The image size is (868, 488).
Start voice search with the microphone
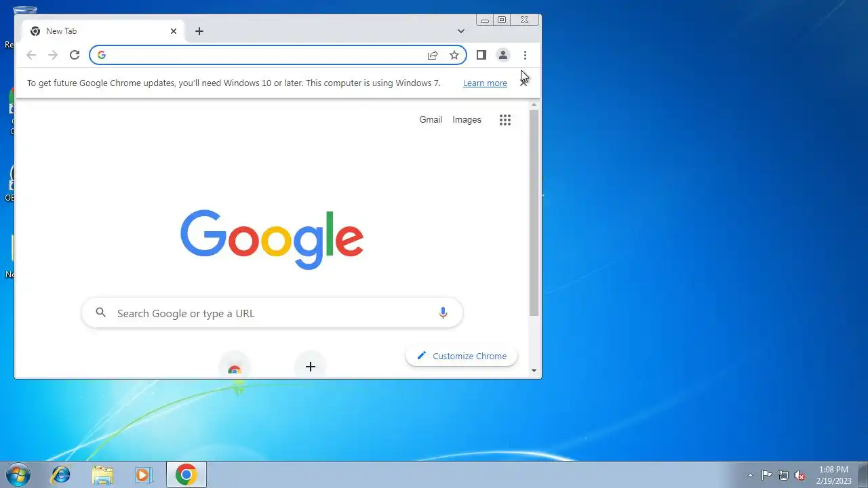point(443,313)
